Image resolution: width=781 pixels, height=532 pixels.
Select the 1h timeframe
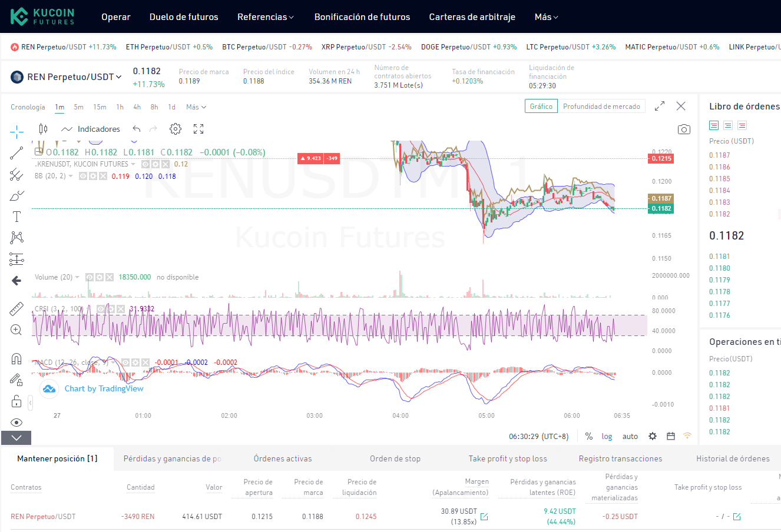(120, 107)
